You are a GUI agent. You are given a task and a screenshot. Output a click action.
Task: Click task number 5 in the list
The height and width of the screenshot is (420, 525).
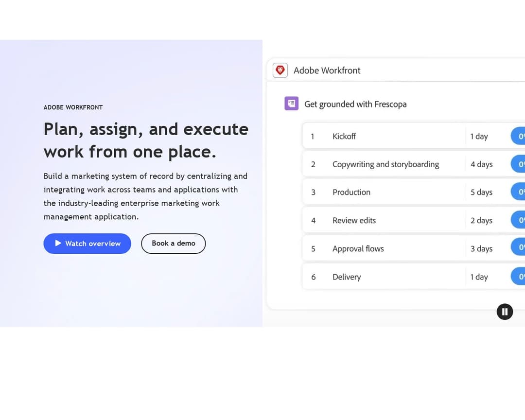point(313,249)
